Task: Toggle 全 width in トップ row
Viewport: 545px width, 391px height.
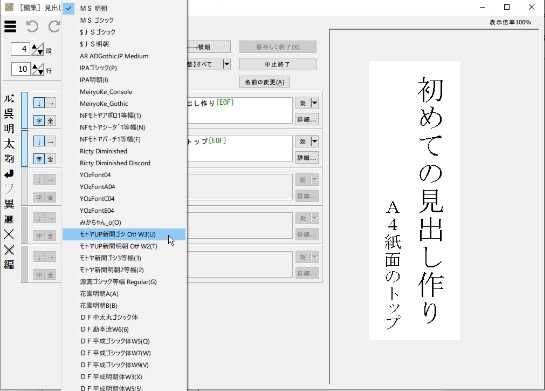Action: tap(51, 159)
